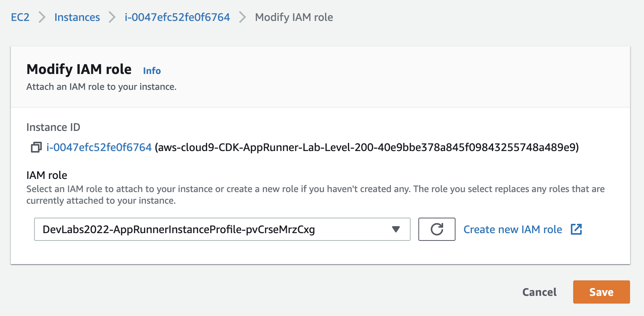This screenshot has height=316, width=644.
Task: Follow the Create new IAM role link
Action: pyautogui.click(x=513, y=230)
